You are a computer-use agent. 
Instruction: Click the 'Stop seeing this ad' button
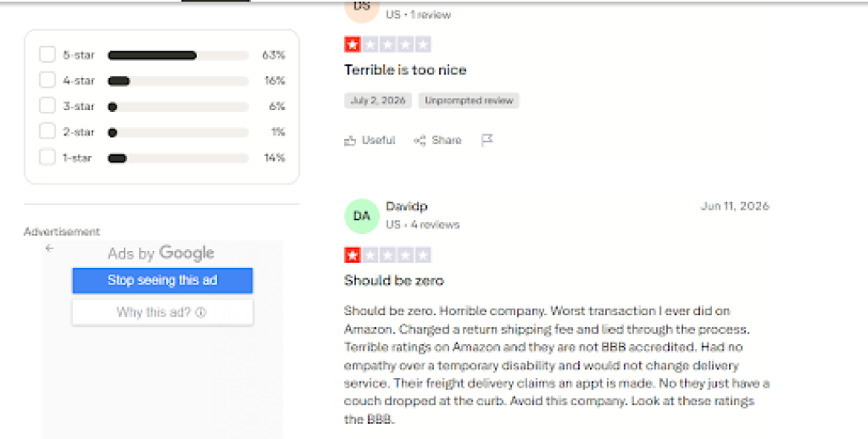(162, 280)
